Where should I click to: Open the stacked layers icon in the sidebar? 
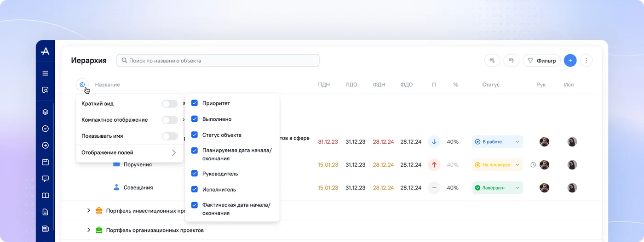(x=45, y=112)
